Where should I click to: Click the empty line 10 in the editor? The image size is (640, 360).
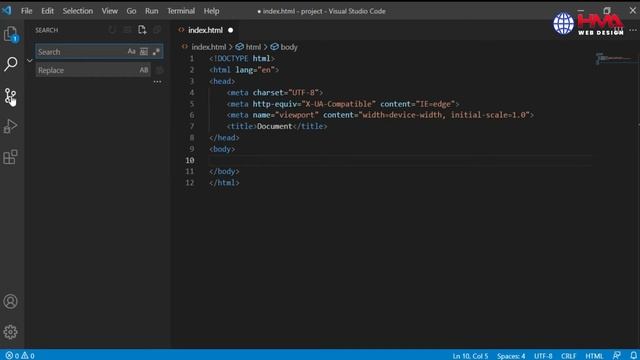(400, 160)
